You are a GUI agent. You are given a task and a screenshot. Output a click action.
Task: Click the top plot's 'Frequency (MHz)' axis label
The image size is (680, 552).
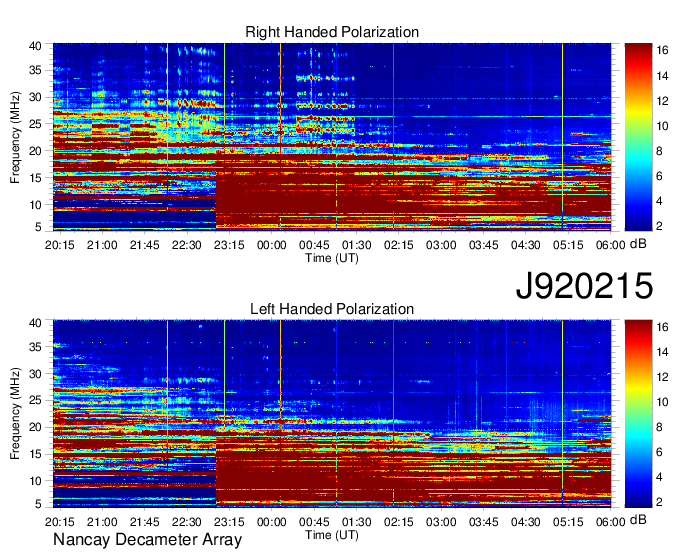coord(15,137)
